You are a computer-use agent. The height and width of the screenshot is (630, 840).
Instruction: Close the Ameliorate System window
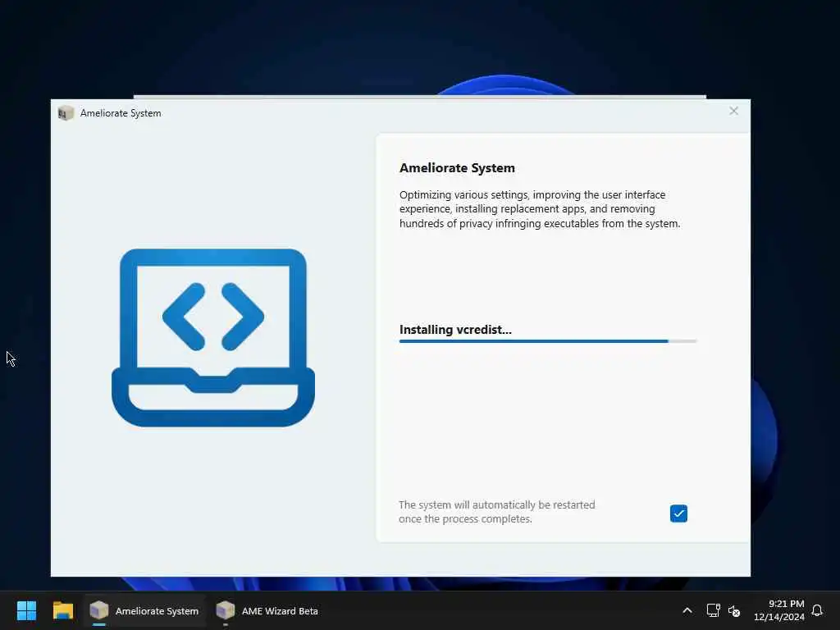coord(733,111)
